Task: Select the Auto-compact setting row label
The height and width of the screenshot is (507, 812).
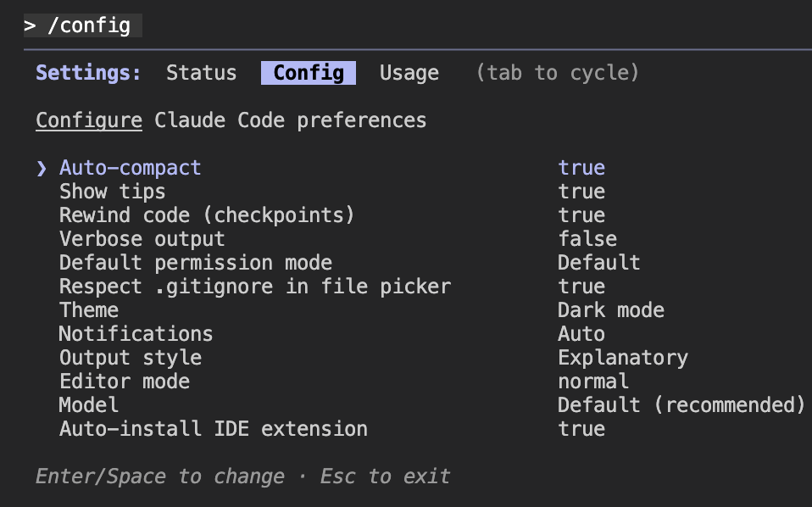Action: (130, 168)
